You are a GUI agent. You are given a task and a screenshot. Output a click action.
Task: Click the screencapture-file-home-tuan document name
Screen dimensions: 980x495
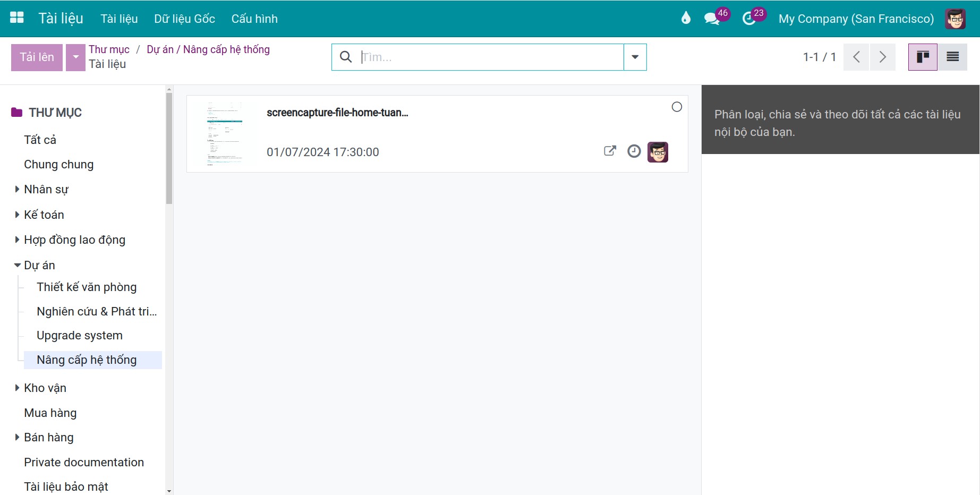tap(337, 113)
